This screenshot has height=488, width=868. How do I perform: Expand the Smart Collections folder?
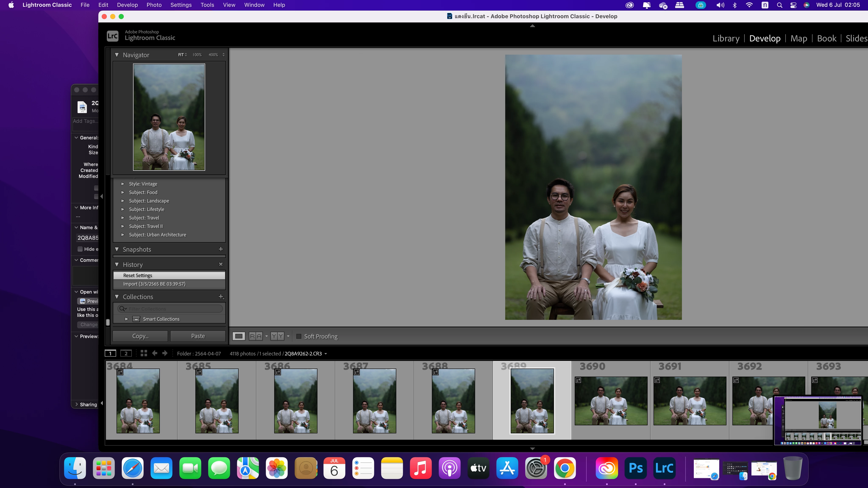pos(126,319)
